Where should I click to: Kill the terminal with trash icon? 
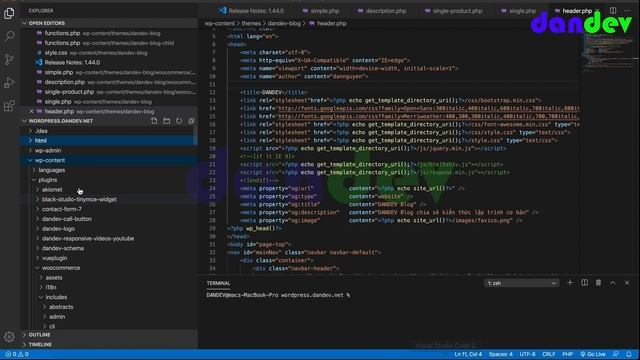pyautogui.click(x=598, y=283)
